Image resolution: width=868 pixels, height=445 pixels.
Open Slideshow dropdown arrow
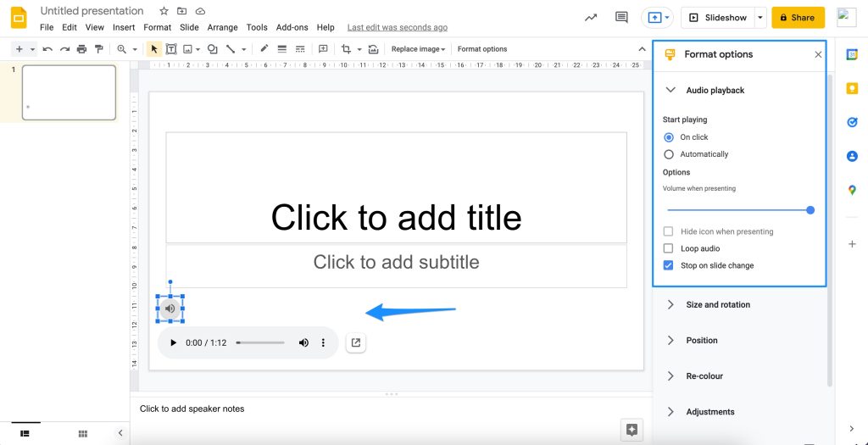pyautogui.click(x=760, y=18)
